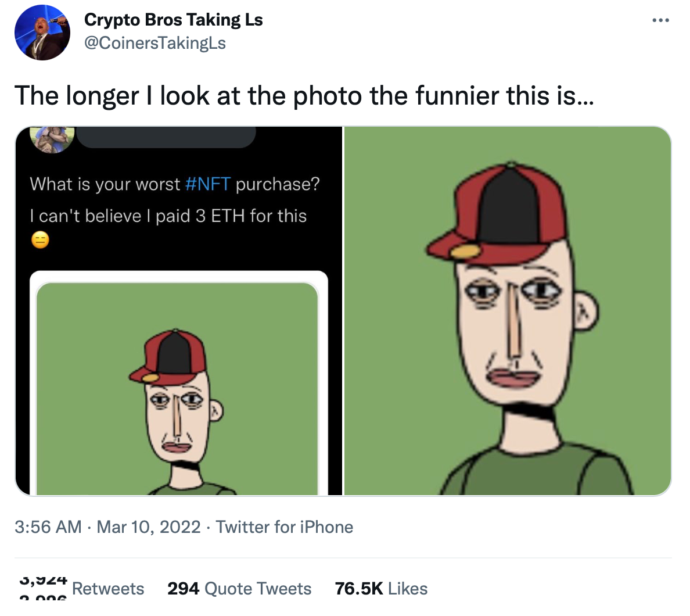View the 294 Quote Tweets
690x616 pixels.
(239, 589)
